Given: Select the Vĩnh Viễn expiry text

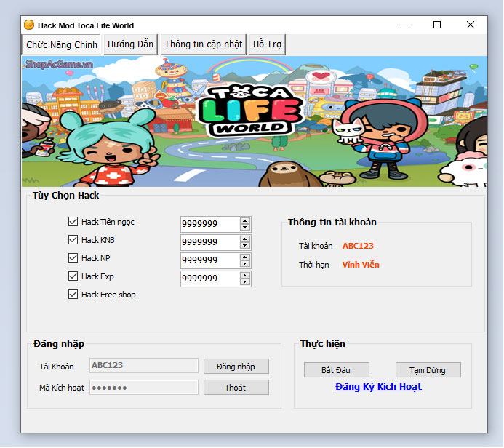Looking at the screenshot, I should coord(361,265).
